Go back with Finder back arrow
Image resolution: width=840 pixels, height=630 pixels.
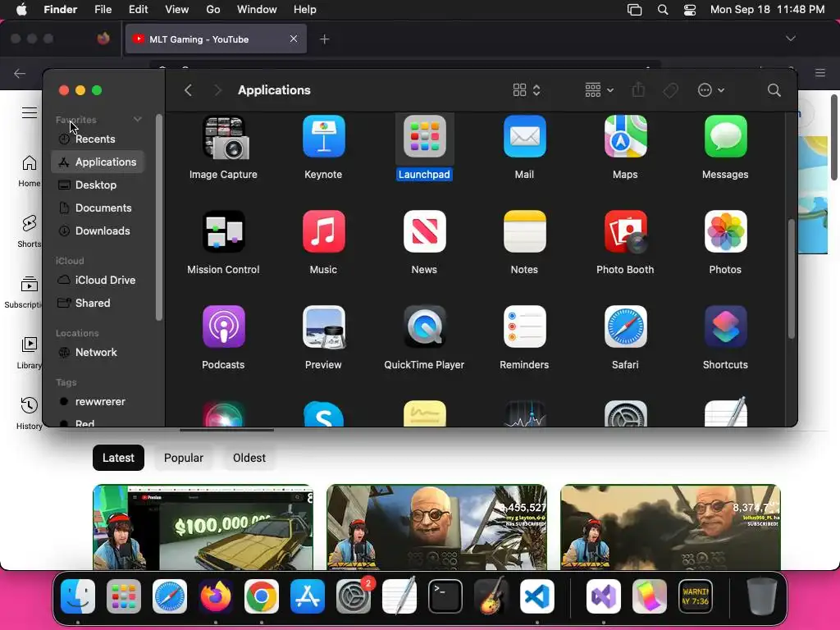[188, 90]
